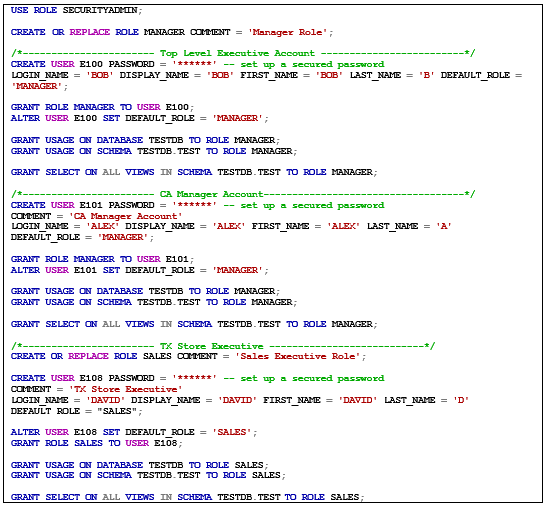Click the string 'Manager Role'
This screenshot has width=546, height=507.
click(288, 32)
